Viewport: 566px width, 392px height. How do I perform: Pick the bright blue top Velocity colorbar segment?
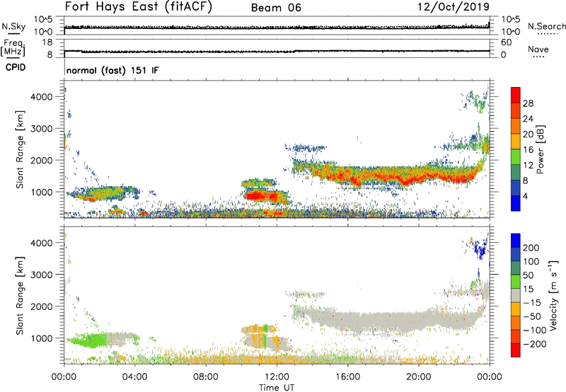point(516,241)
